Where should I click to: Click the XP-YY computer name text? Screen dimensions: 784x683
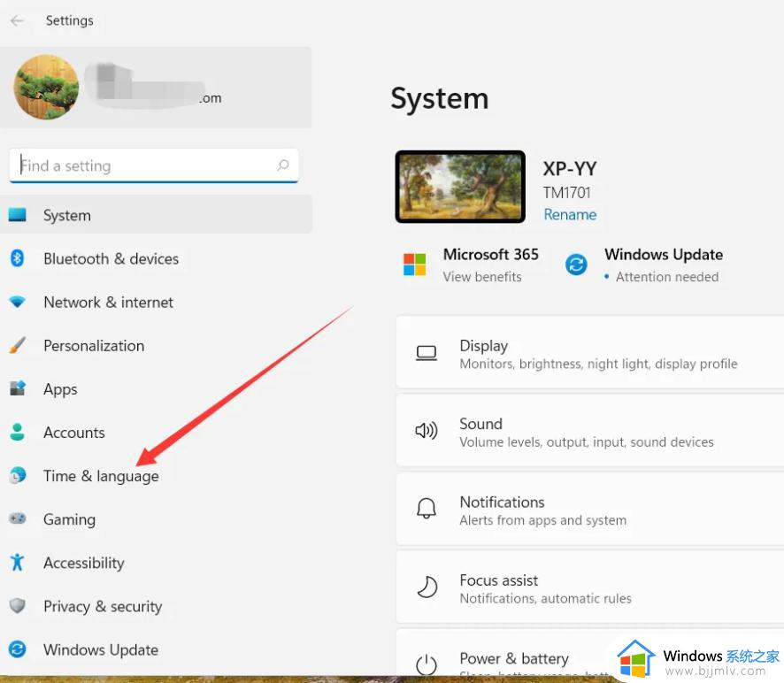tap(570, 169)
